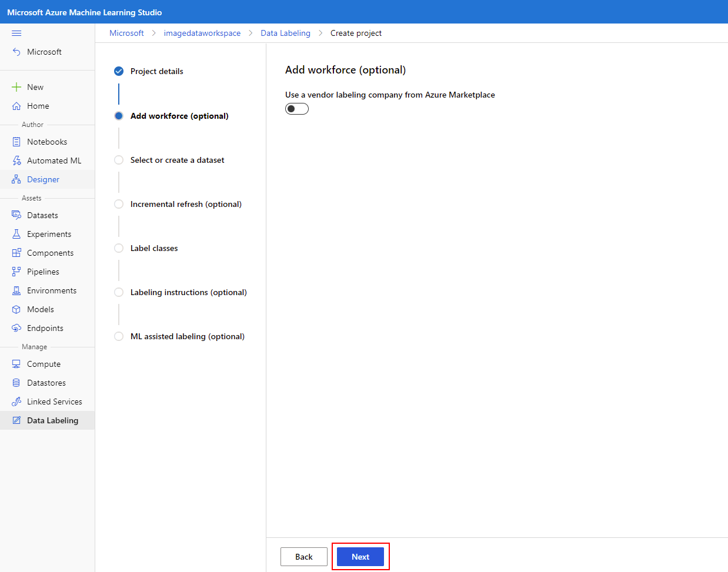Select the dataset step indicator circle
The image size is (728, 572).
(119, 160)
